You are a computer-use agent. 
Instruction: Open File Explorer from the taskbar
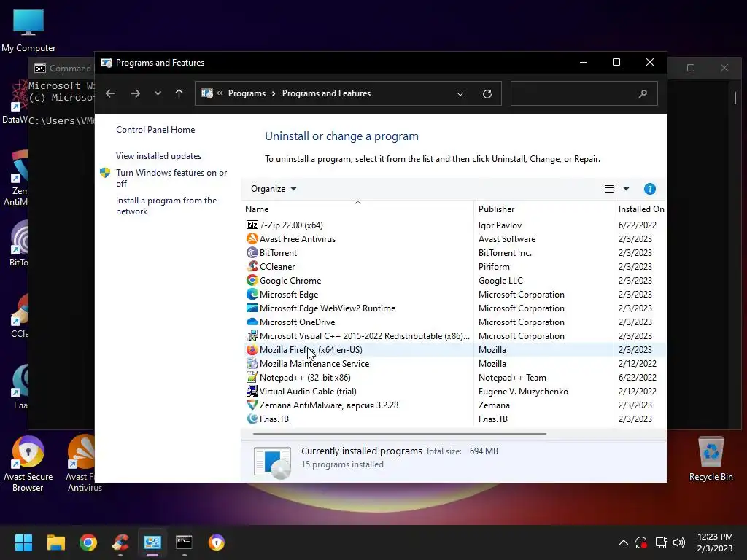tap(55, 542)
